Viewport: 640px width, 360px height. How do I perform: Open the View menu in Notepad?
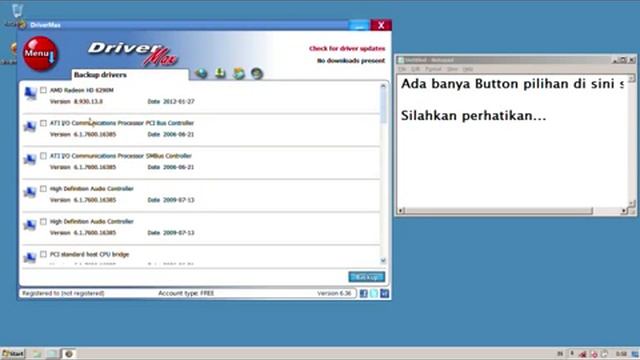452,69
